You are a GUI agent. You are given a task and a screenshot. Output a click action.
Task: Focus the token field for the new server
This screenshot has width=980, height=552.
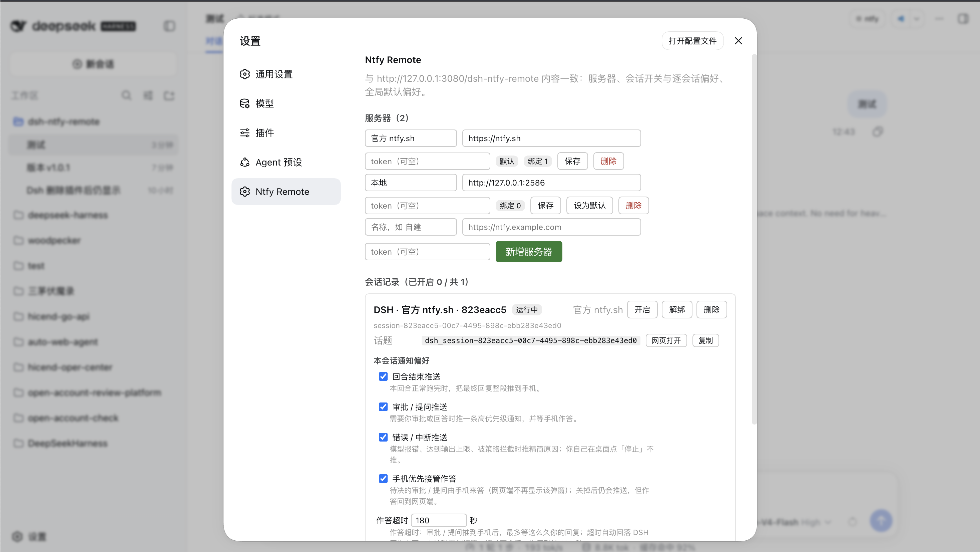click(x=427, y=252)
